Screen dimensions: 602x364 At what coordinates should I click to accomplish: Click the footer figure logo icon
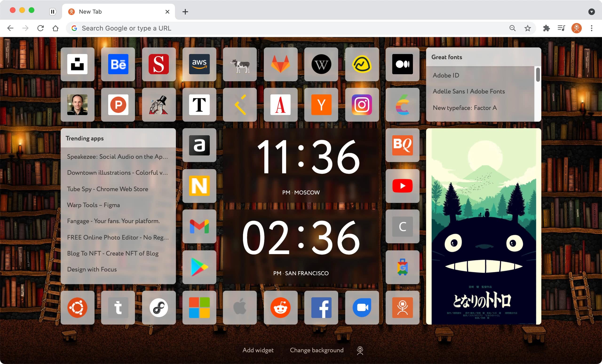tap(360, 350)
